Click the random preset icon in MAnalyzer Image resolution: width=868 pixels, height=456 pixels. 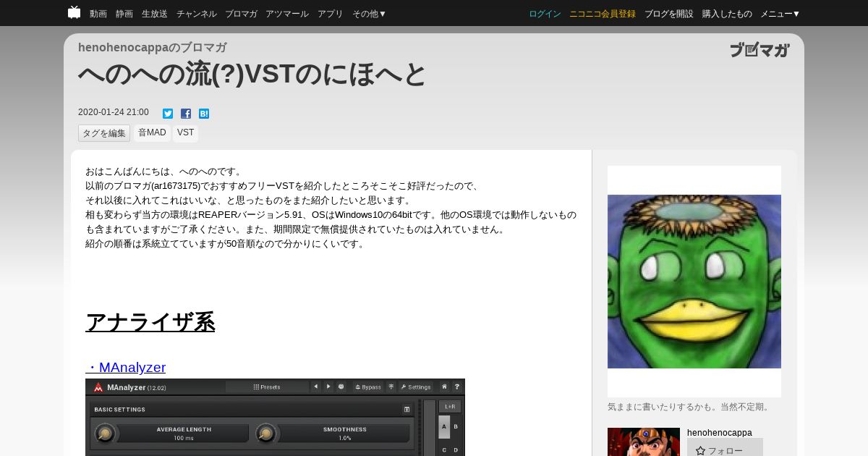[x=341, y=387]
